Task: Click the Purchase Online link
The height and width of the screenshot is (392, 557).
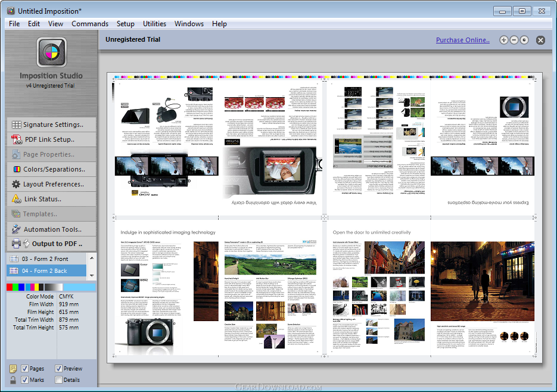Action: (x=462, y=40)
